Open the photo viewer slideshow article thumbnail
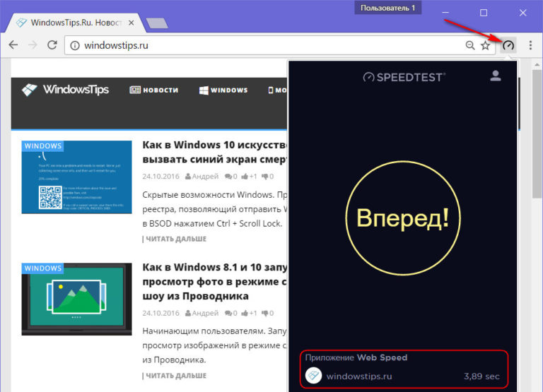Image resolution: width=543 pixels, height=392 pixels. click(x=76, y=299)
